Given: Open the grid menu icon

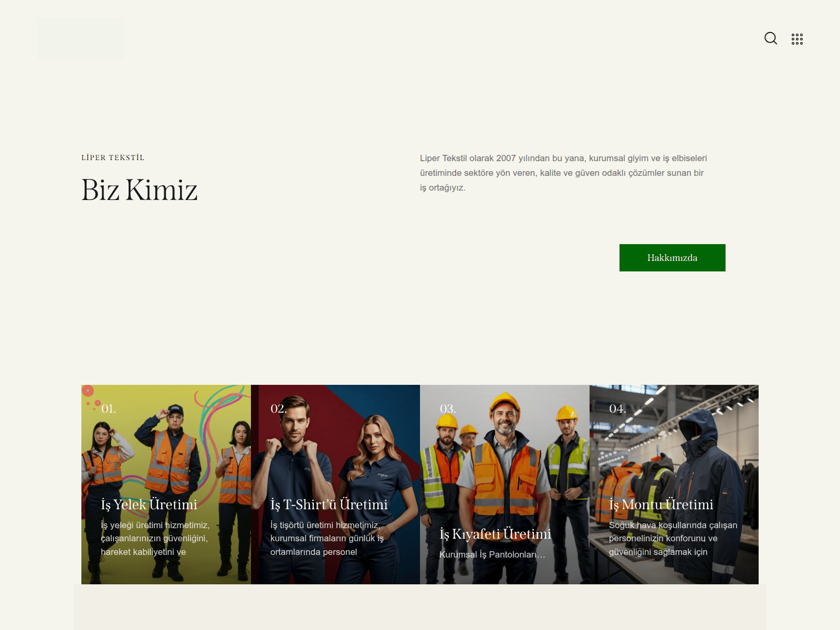Looking at the screenshot, I should (x=797, y=39).
